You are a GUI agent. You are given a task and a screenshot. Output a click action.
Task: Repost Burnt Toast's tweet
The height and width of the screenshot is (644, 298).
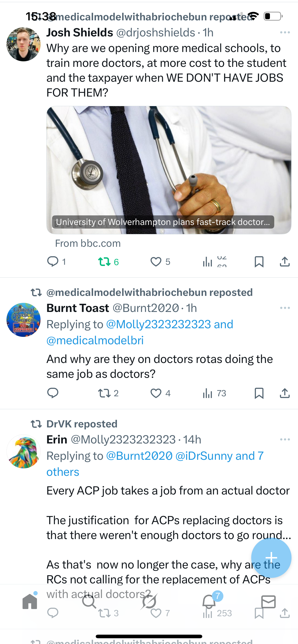104,393
